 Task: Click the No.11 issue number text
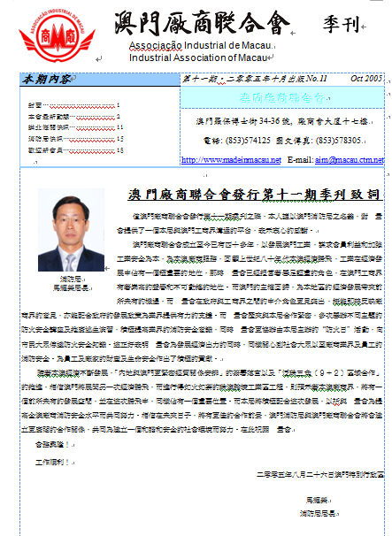[317, 79]
